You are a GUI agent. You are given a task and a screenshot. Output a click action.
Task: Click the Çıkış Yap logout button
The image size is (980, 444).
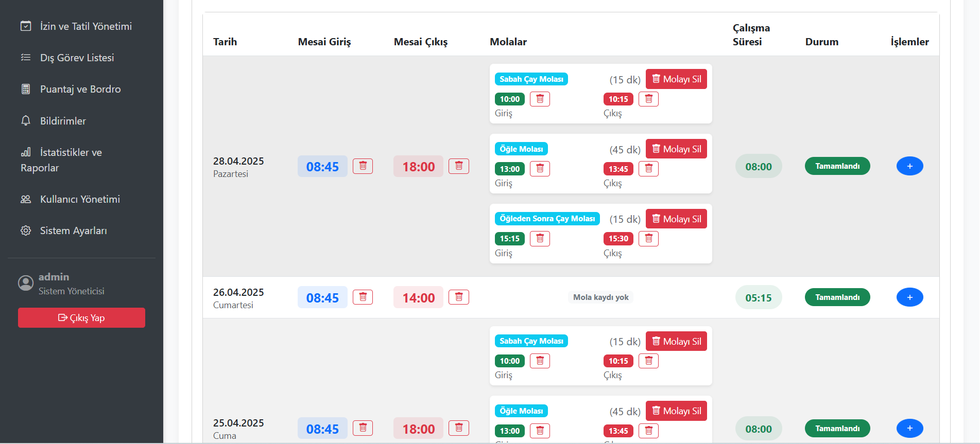tap(81, 318)
